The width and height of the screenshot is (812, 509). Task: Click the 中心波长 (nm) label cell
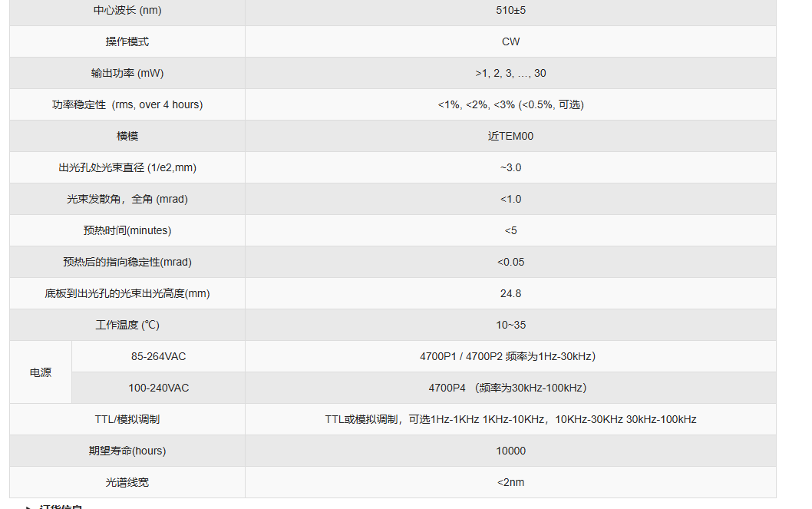click(x=127, y=10)
